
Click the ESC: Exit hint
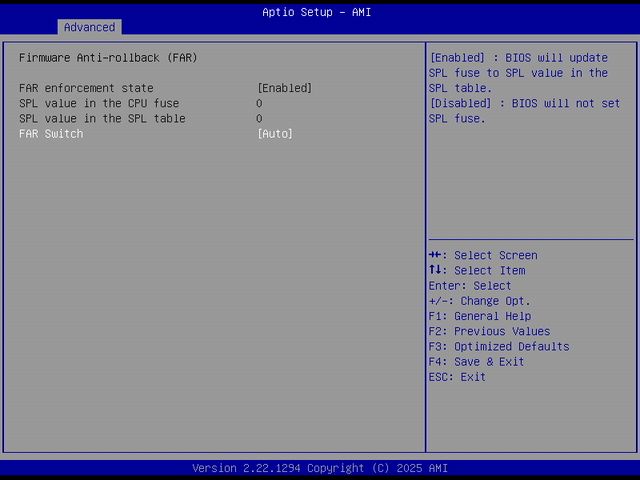(457, 377)
